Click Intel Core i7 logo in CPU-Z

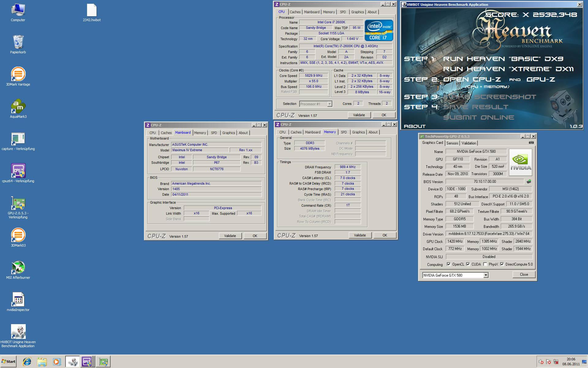click(x=379, y=30)
